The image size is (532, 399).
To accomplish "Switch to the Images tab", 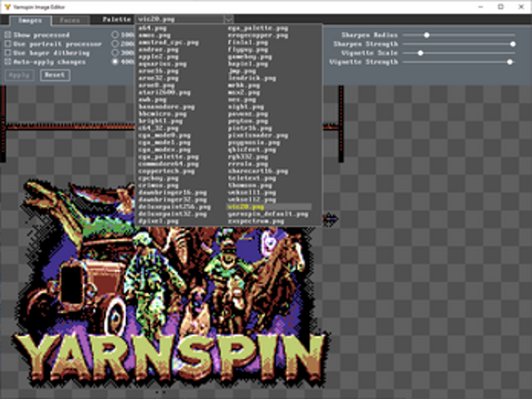I will [x=31, y=20].
